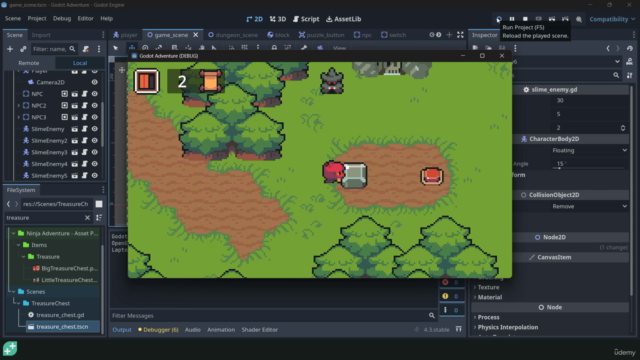Toggle visibility of SlimeEnemy node
The image size is (640, 360).
coord(95,129)
